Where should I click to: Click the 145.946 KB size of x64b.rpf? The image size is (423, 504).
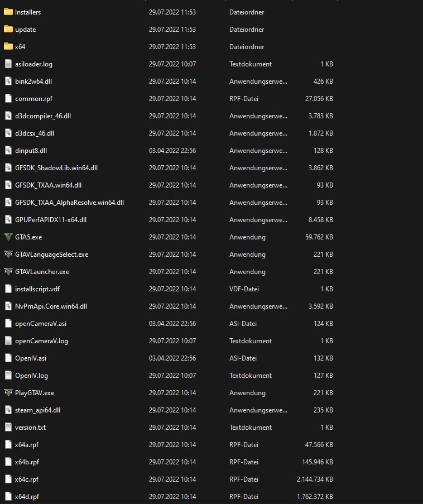pyautogui.click(x=318, y=462)
